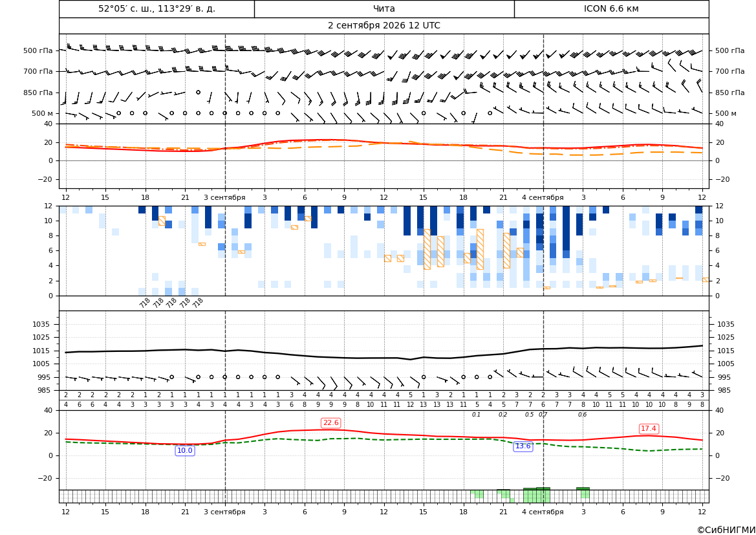Click the 0.7 precipitation amount label

pos(543,415)
